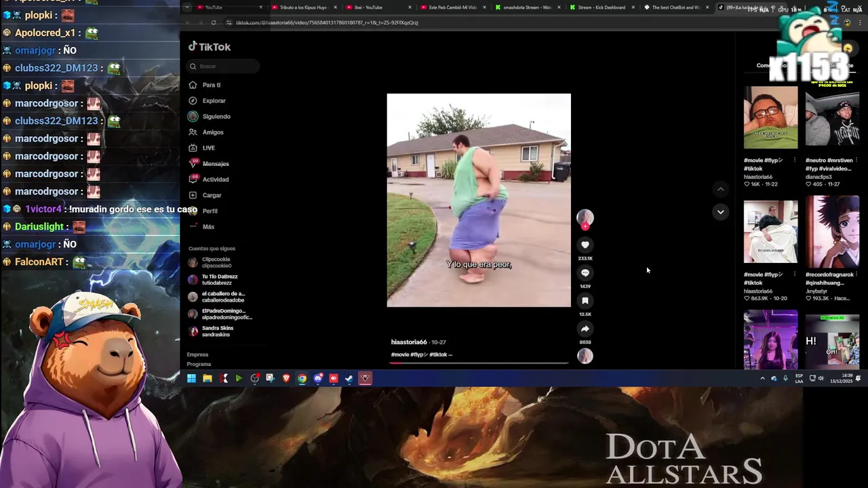The image size is (868, 488).
Task: Follow creator via avatar plus button
Action: pyautogui.click(x=585, y=227)
